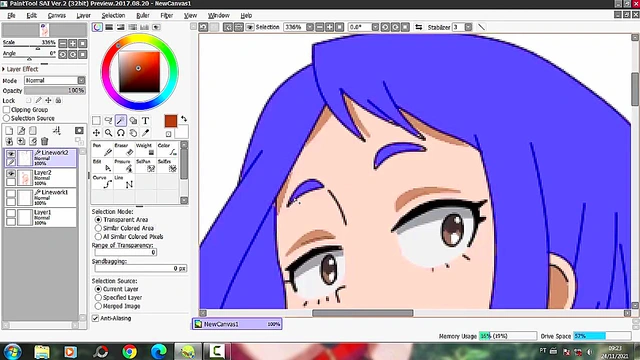The height and width of the screenshot is (360, 640).
Task: Hide the Linework2 layer
Action: point(11,154)
